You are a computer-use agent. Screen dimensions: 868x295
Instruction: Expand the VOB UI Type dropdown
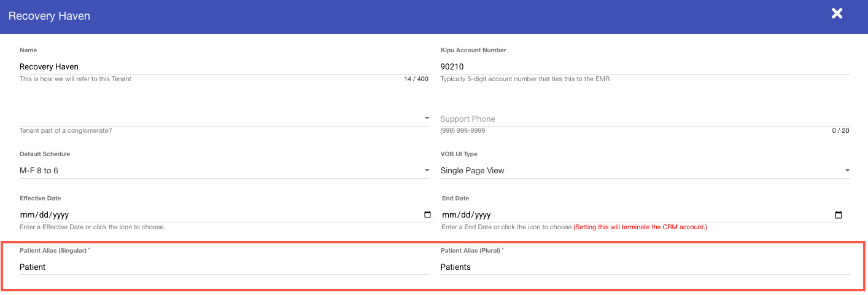point(645,170)
